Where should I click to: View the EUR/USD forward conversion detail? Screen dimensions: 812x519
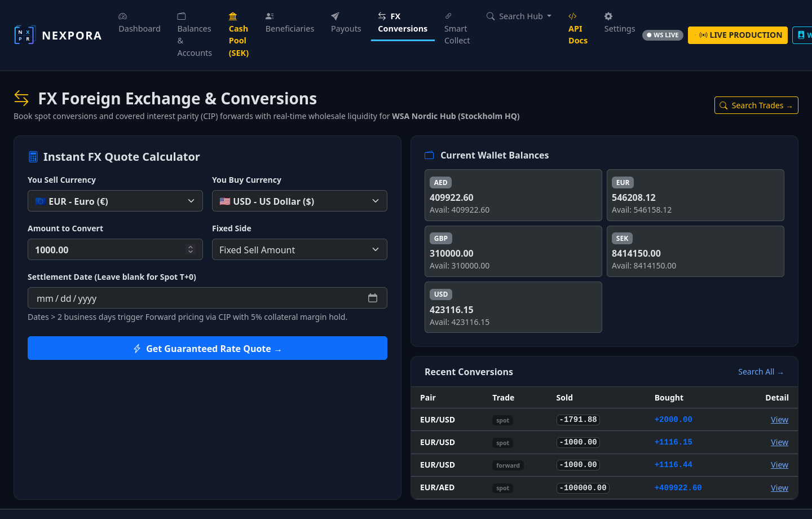click(x=779, y=465)
